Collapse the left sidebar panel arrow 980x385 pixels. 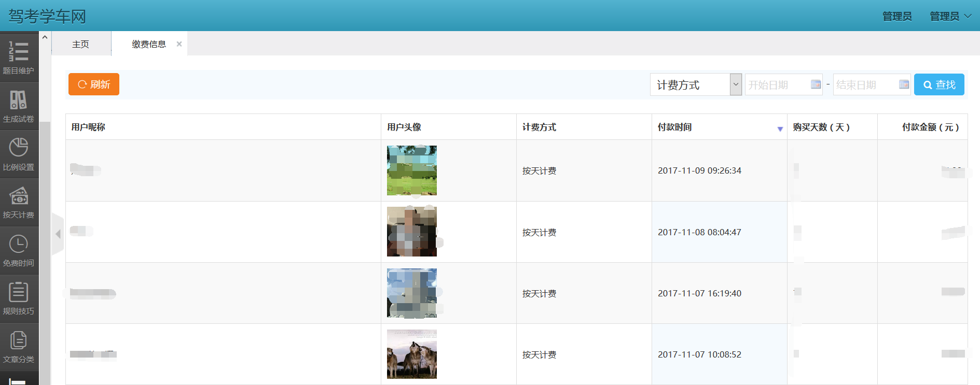coord(58,234)
